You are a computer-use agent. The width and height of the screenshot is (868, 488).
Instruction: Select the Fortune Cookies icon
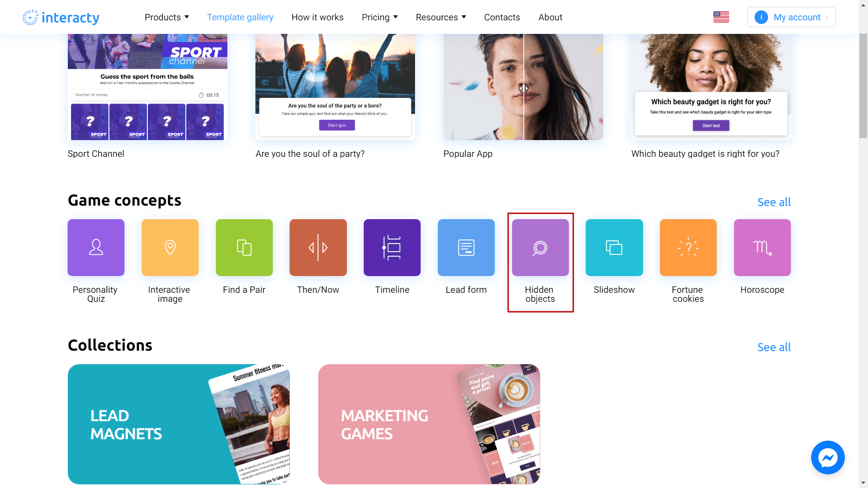click(688, 247)
